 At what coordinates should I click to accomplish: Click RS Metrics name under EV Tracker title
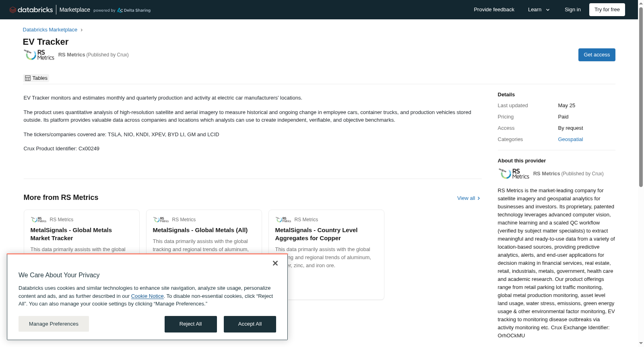[x=72, y=55]
